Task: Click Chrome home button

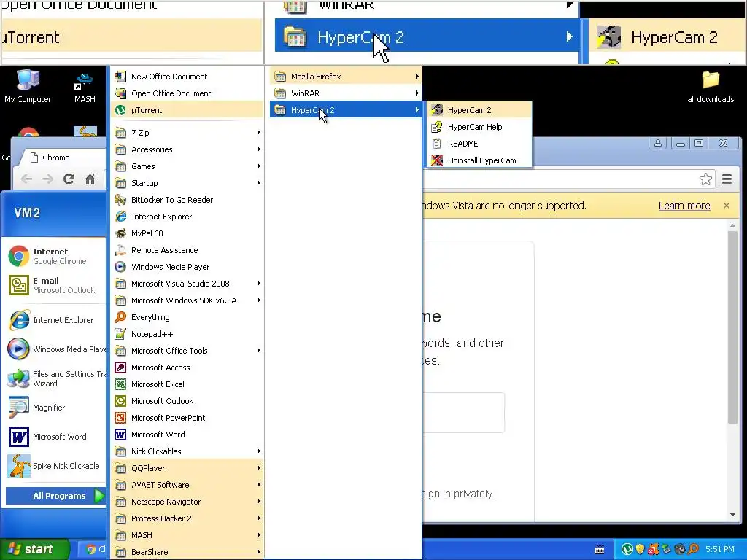Action: point(90,179)
